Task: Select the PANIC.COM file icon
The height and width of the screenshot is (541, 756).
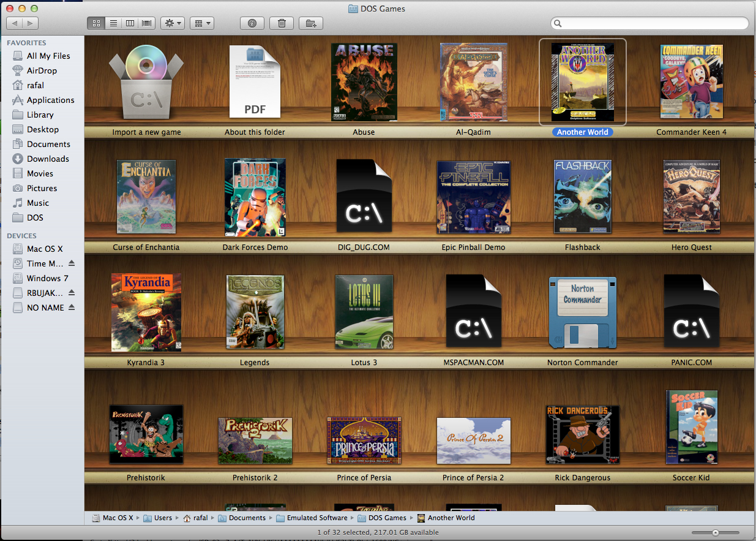Action: click(x=692, y=311)
